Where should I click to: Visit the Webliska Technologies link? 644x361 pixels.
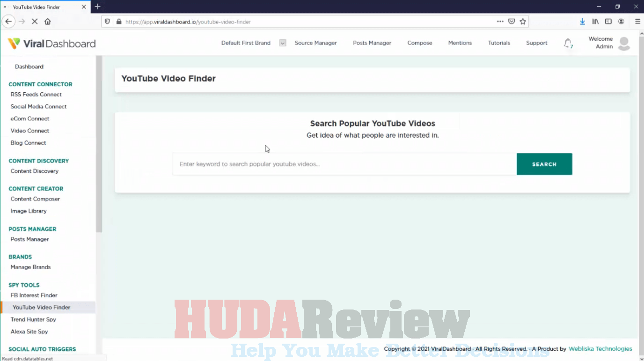[x=600, y=348]
